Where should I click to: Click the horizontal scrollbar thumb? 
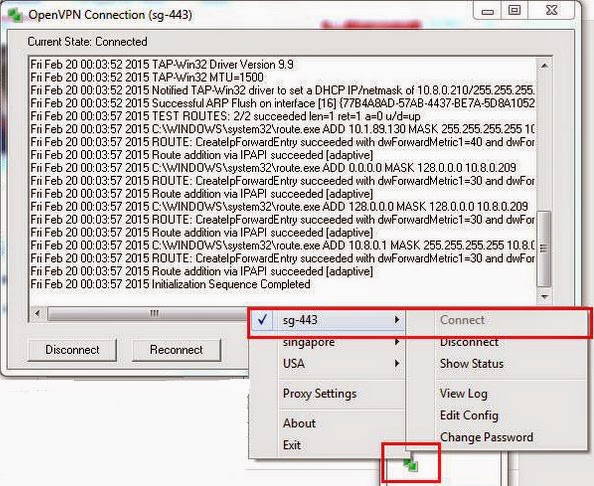click(x=148, y=314)
